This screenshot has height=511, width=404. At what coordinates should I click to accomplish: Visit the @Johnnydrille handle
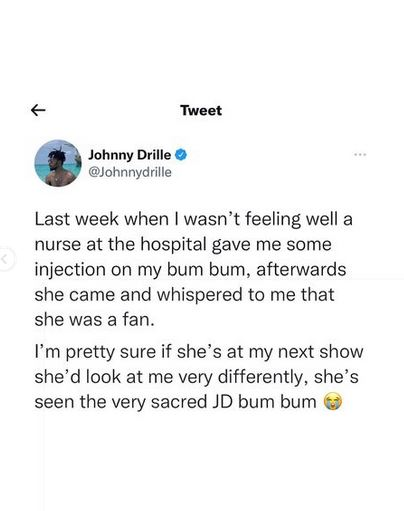(x=130, y=172)
